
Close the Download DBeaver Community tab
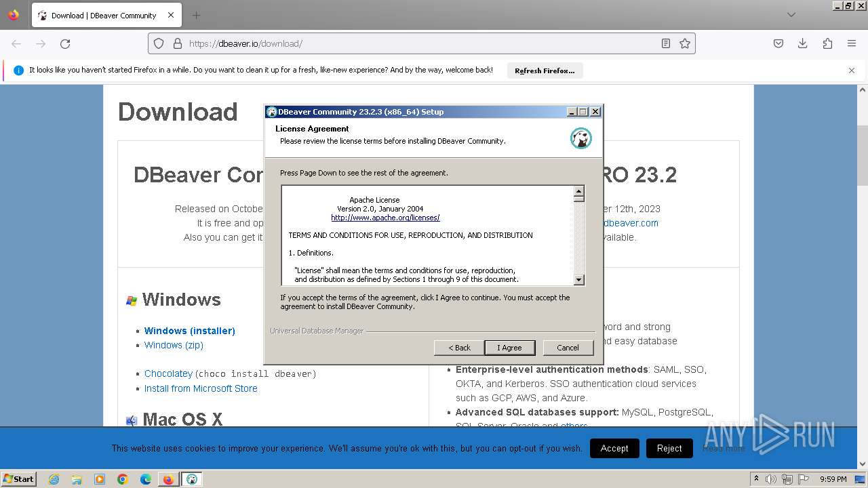pos(171,15)
